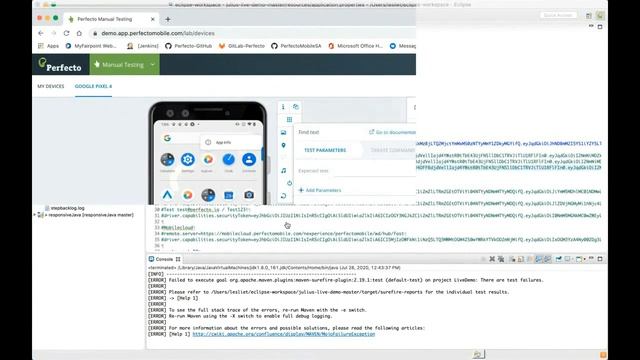Click the power icon in device toolbar
This screenshot has width=640, height=360.
click(x=289, y=183)
